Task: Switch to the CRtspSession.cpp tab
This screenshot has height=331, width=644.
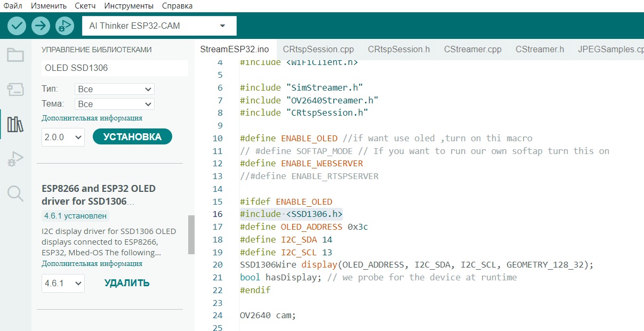Action: (318, 50)
